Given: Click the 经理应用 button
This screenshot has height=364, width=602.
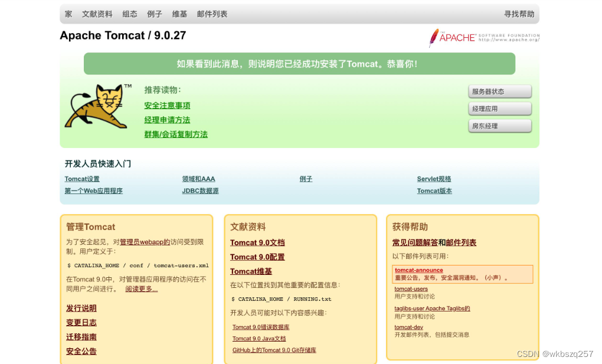Looking at the screenshot, I should (500, 109).
